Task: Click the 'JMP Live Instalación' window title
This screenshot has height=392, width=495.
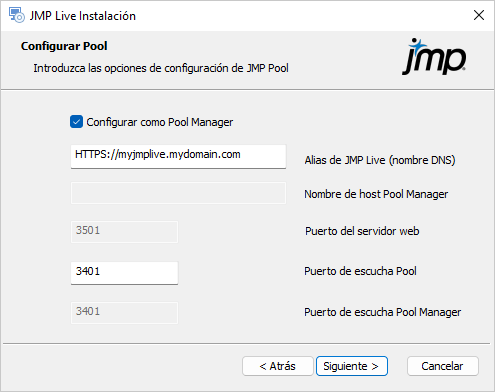Action: tap(83, 16)
